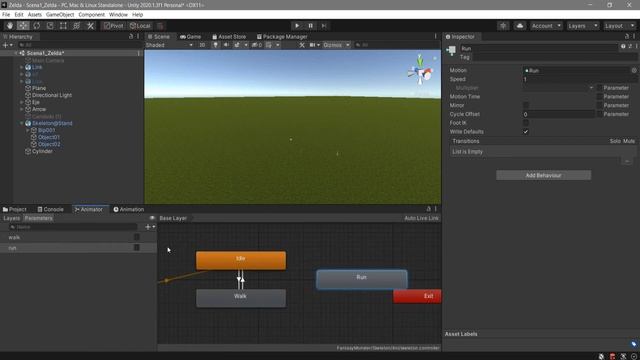Toggle the walk parameter checkbox
Image resolution: width=640 pixels, height=360 pixels.
click(137, 237)
